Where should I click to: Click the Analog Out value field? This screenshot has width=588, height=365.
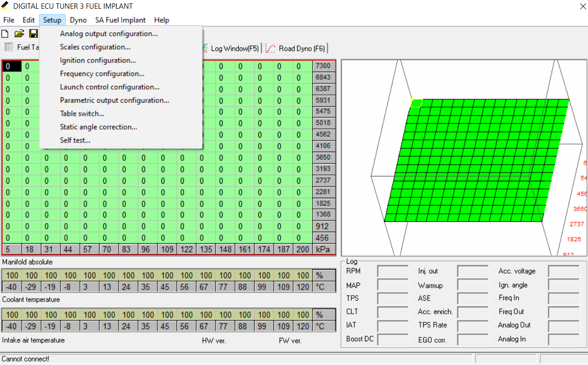point(564,326)
